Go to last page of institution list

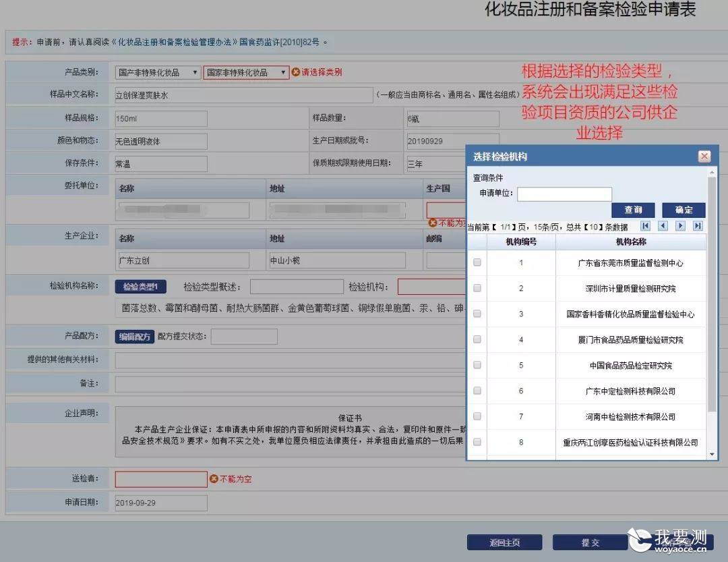(698, 226)
